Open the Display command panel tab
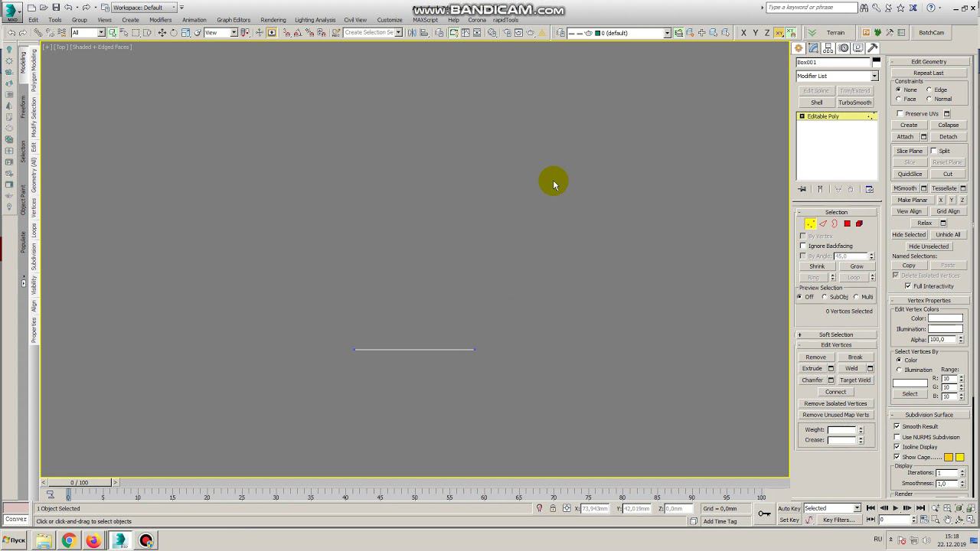Viewport: 980px width, 551px height. [857, 48]
